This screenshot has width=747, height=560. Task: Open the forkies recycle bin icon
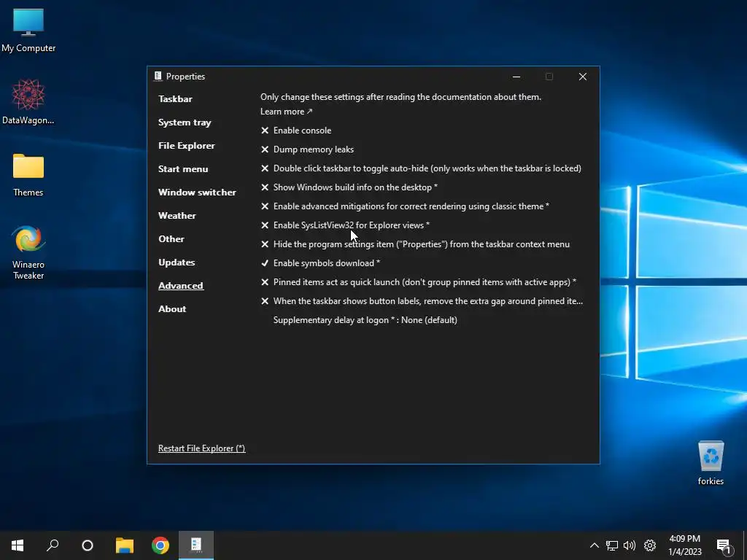tap(711, 462)
